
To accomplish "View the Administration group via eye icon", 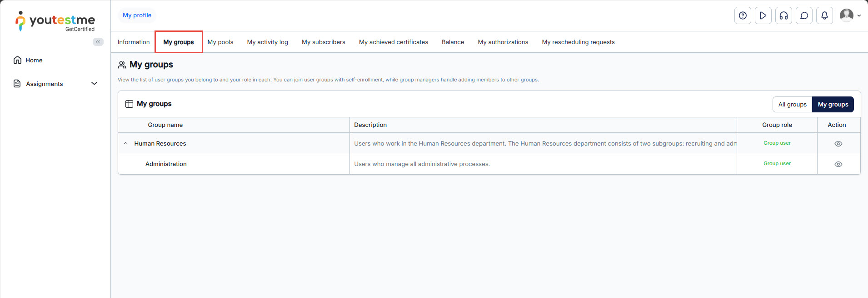I will click(838, 164).
